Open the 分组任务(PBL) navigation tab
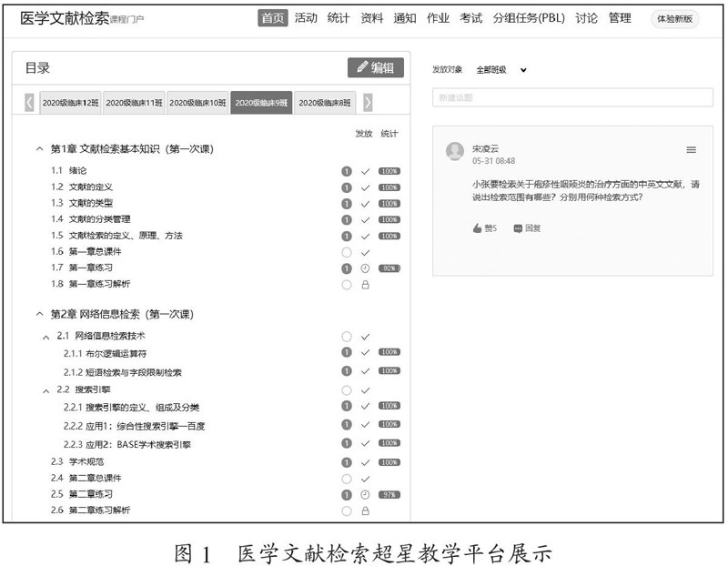The height and width of the screenshot is (566, 728). click(x=529, y=18)
